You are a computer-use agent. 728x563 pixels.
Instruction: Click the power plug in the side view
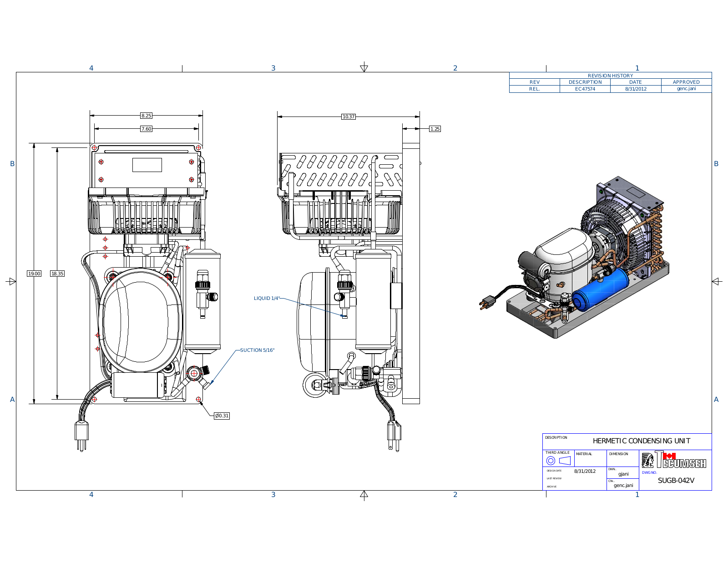tap(394, 436)
